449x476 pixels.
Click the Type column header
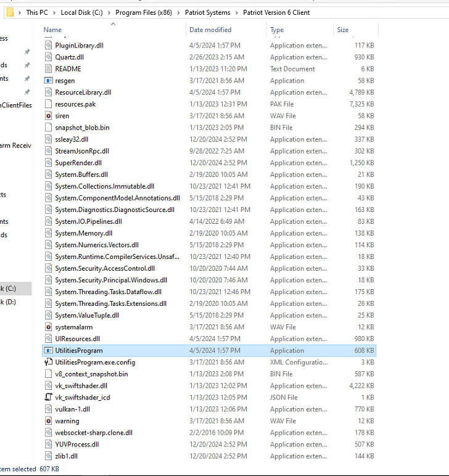277,30
